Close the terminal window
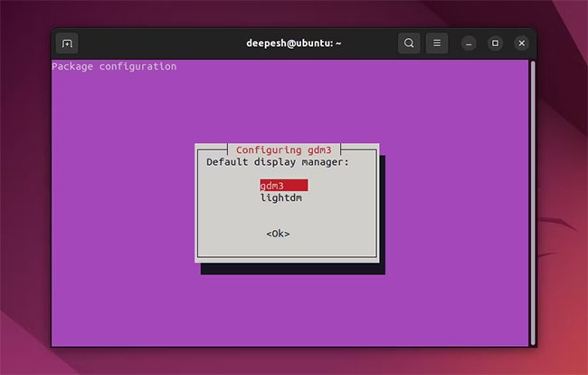The image size is (588, 375). (522, 43)
